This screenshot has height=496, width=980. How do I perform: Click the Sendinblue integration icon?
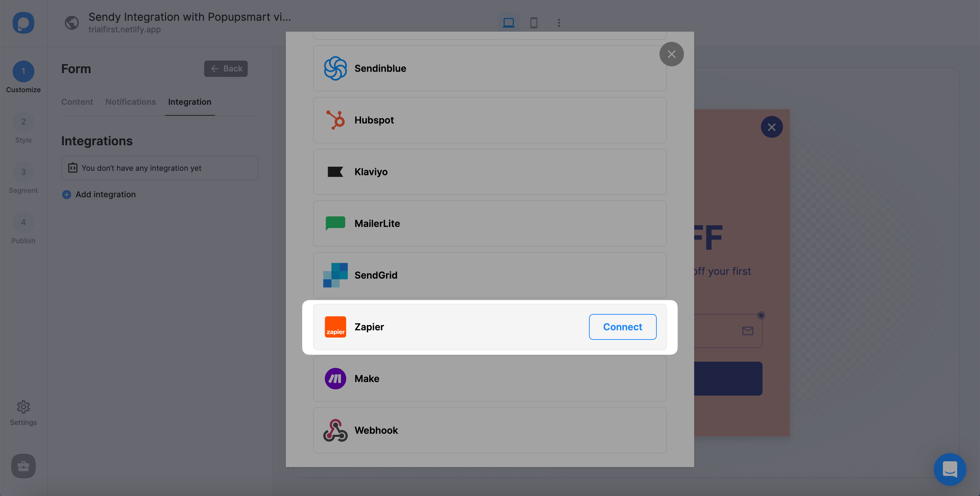[335, 68]
